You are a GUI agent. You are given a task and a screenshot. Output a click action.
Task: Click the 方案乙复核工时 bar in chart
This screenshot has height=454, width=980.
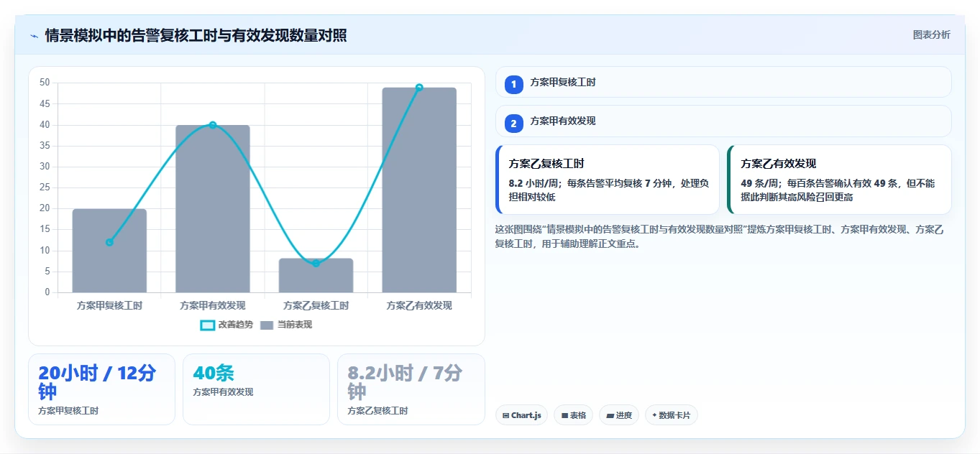(316, 275)
